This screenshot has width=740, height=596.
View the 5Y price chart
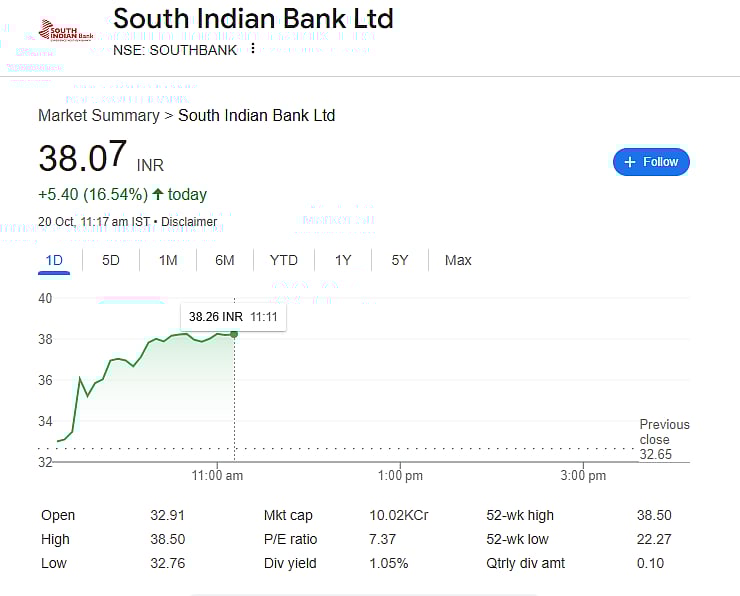[x=400, y=260]
